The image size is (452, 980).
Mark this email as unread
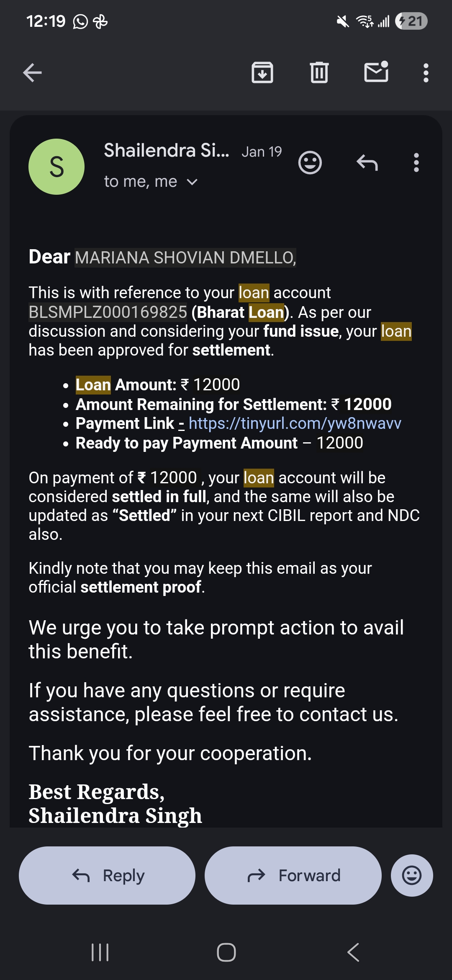coord(376,72)
